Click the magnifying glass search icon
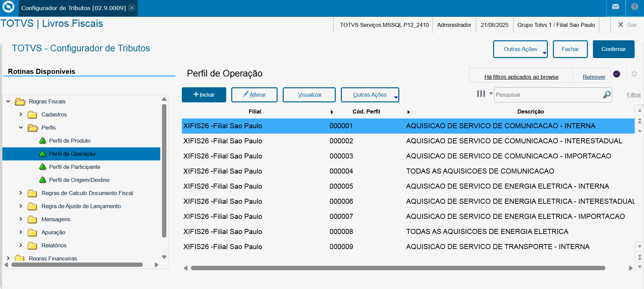Image resolution: width=644 pixels, height=289 pixels. coord(607,95)
